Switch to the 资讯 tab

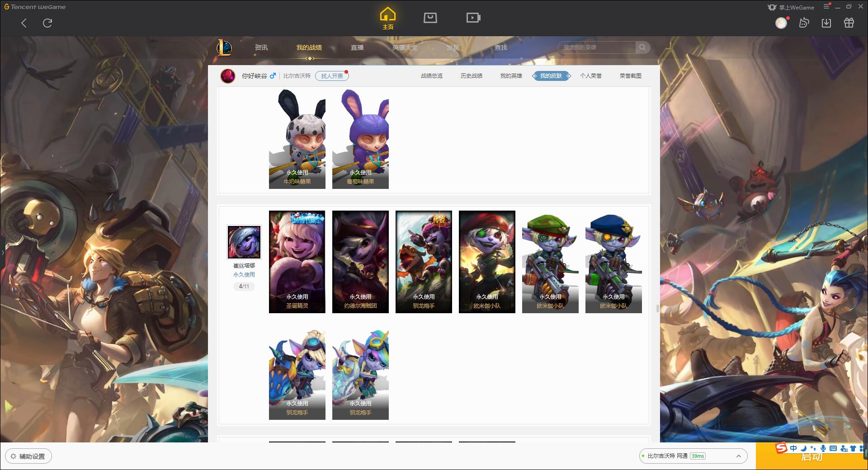pyautogui.click(x=261, y=47)
